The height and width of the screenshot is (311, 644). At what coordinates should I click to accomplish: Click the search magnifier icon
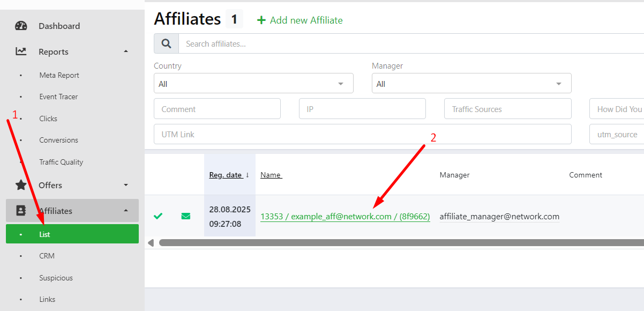pyautogui.click(x=166, y=43)
